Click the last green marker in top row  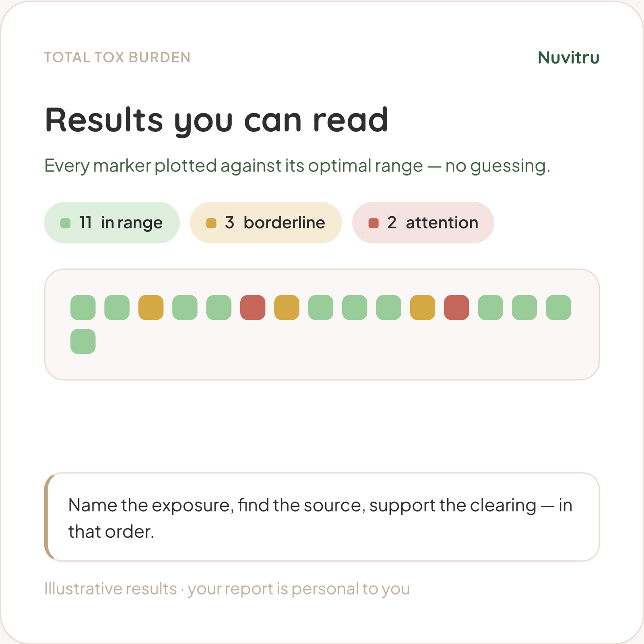coord(558,308)
